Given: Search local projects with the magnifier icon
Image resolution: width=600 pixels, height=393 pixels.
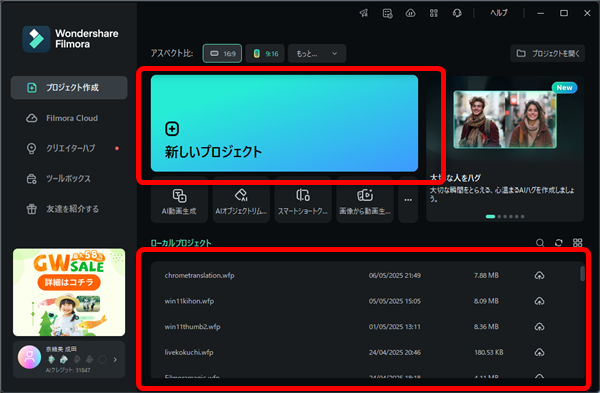Looking at the screenshot, I should click(540, 243).
